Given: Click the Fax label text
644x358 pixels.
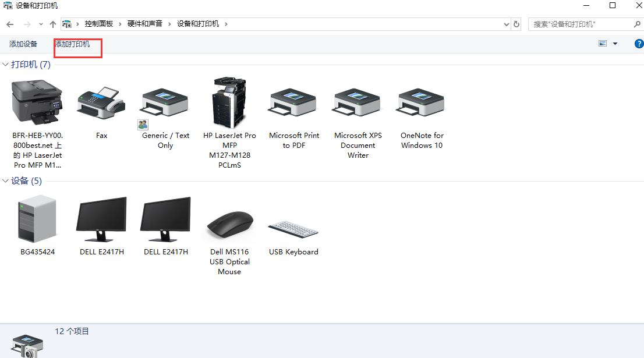Looking at the screenshot, I should (101, 136).
